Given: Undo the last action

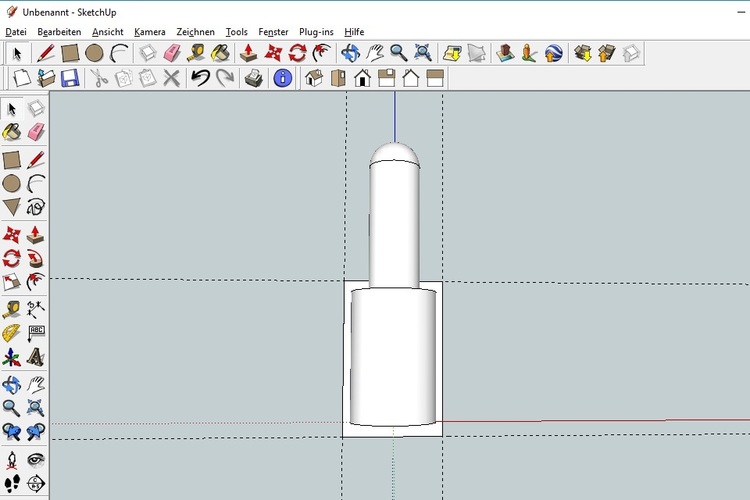Looking at the screenshot, I should 200,78.
